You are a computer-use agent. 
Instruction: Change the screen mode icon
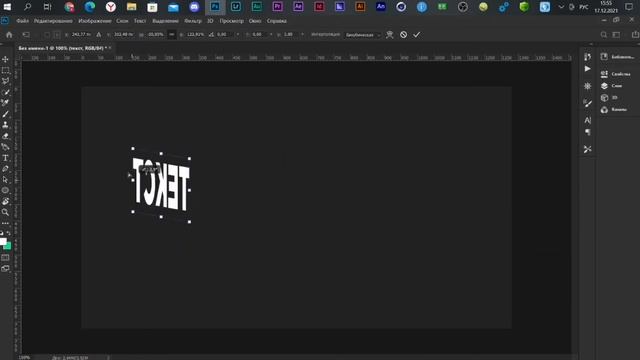click(5, 268)
